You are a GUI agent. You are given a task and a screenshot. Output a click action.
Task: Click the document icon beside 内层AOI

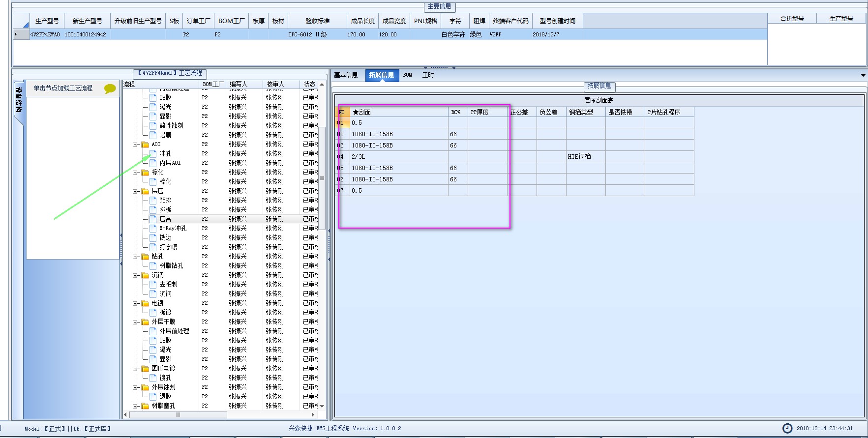click(153, 163)
